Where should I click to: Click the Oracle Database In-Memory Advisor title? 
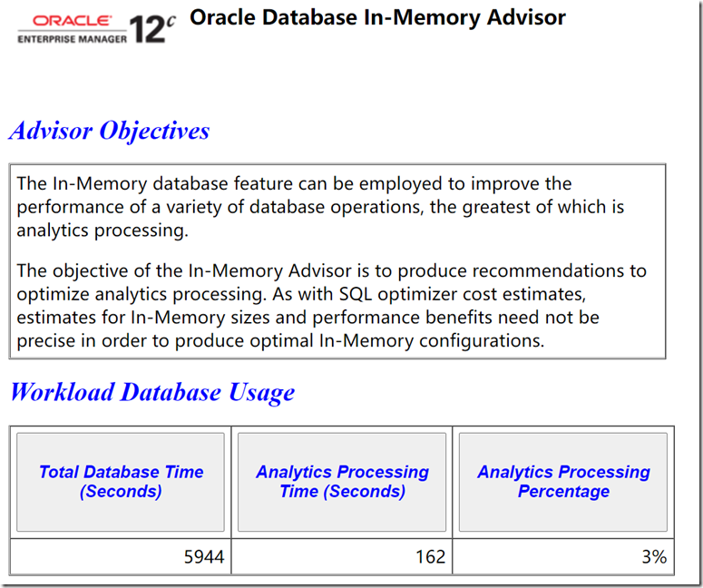point(377,17)
